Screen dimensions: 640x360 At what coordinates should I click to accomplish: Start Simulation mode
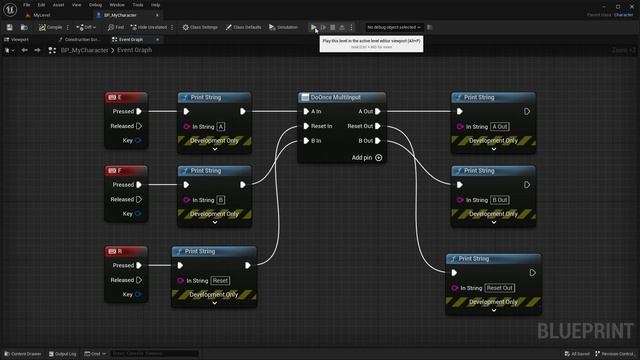point(283,27)
